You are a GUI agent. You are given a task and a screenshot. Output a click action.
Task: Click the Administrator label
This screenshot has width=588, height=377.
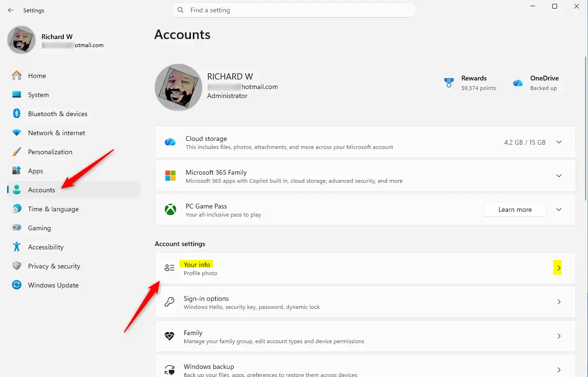(x=227, y=96)
